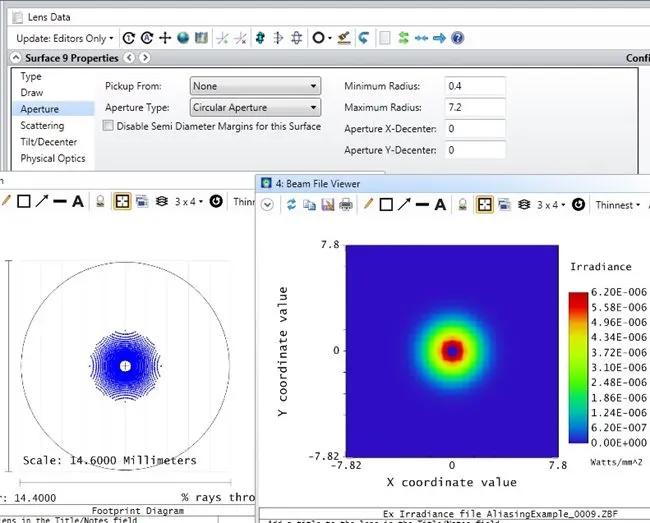Click the Minimum Radius input field

[x=475, y=86]
